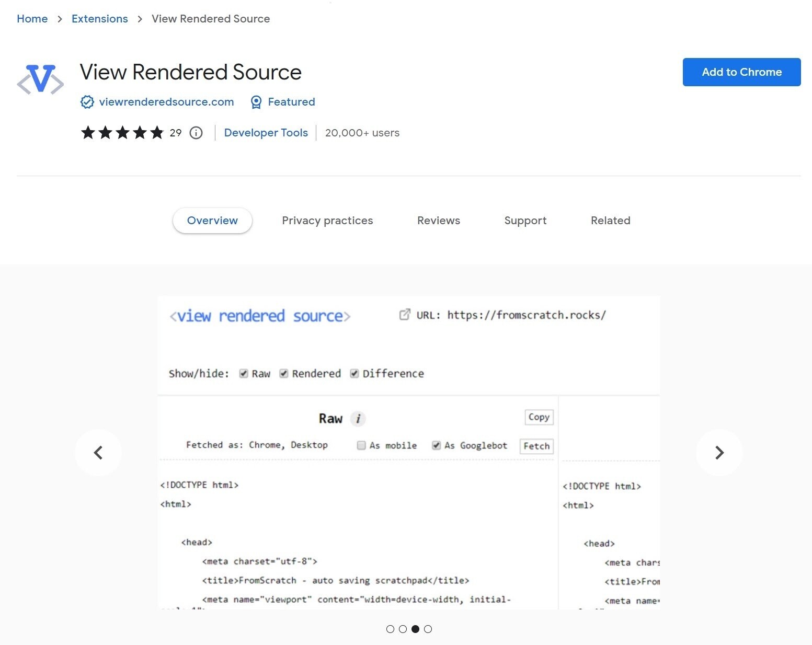Open the Featured link

(x=291, y=102)
